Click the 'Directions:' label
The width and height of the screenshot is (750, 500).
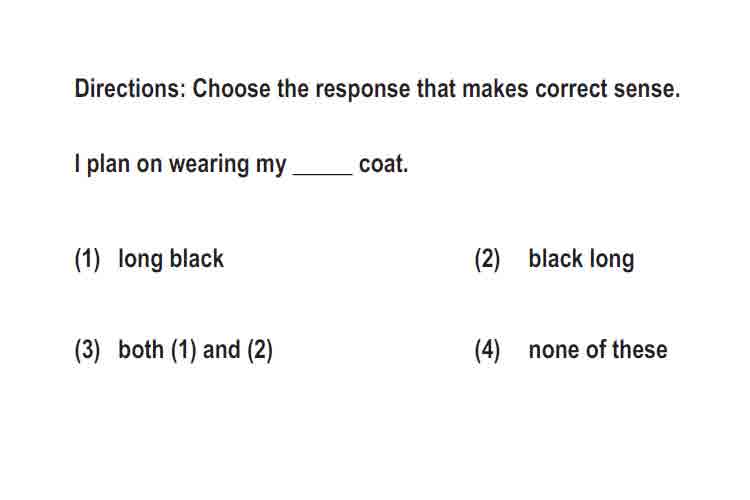click(130, 89)
